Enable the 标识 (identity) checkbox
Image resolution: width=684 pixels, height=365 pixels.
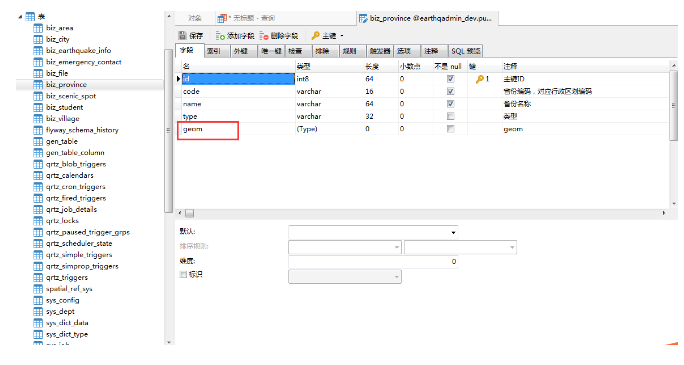[183, 274]
